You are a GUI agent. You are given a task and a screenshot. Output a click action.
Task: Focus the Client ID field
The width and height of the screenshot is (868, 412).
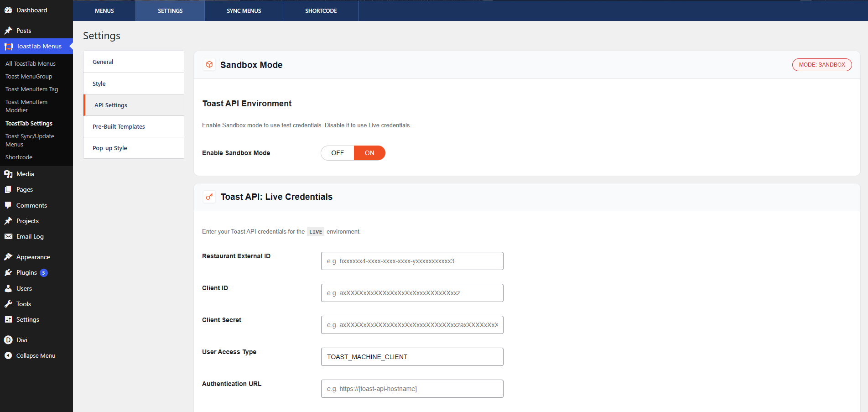[412, 293]
